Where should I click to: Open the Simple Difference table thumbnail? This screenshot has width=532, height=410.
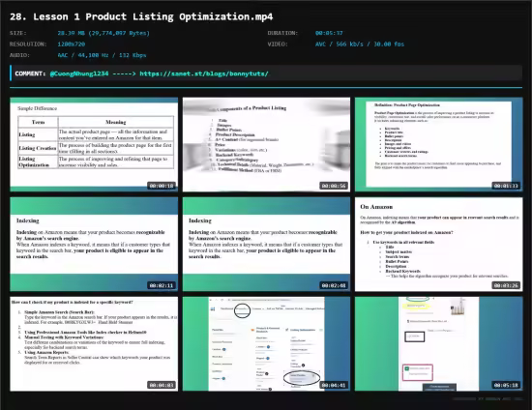tap(94, 144)
